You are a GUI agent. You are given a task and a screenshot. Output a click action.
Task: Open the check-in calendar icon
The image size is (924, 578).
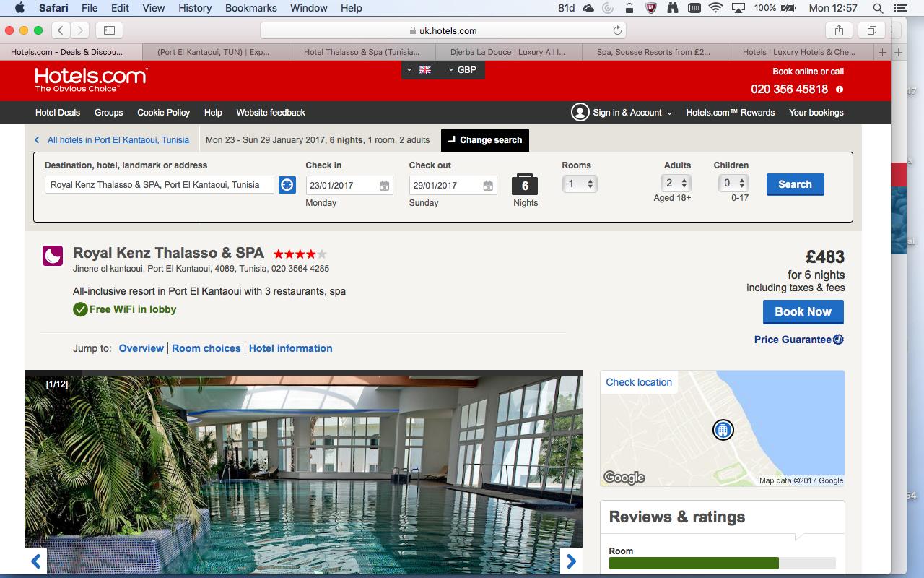[385, 186]
